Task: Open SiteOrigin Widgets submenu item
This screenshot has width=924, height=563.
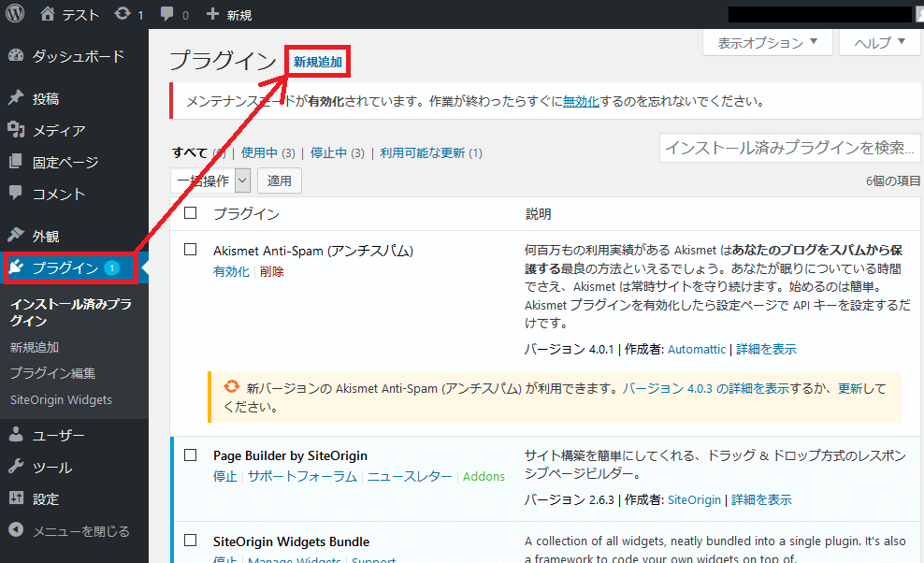Action: [x=61, y=399]
